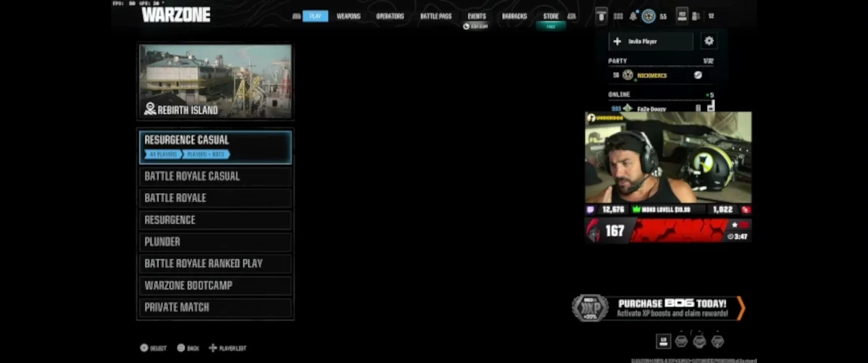Click the plus icon on Invite Player

point(617,41)
